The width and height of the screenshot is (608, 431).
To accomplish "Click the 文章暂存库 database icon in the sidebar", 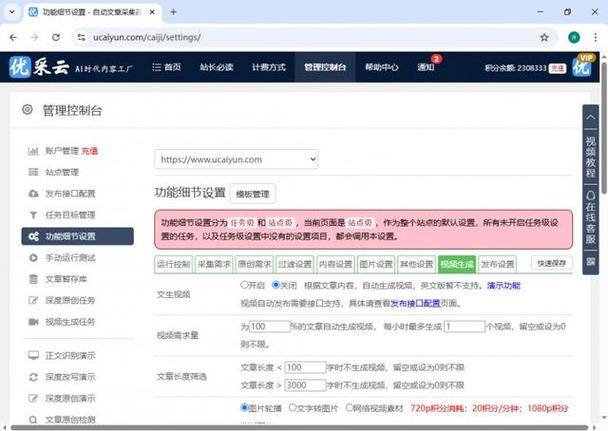I will (x=33, y=279).
